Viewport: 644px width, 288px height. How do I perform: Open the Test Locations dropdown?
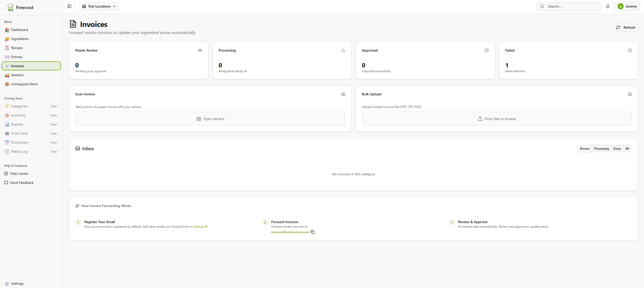click(x=99, y=6)
